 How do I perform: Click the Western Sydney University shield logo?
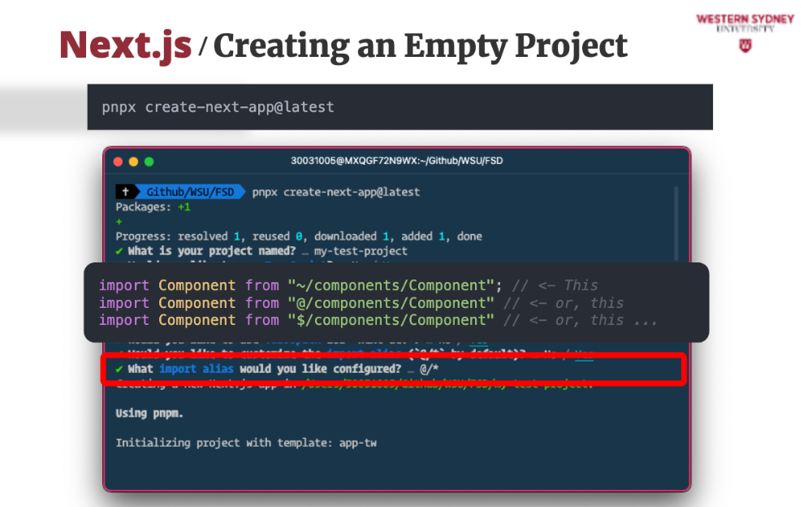point(744,45)
